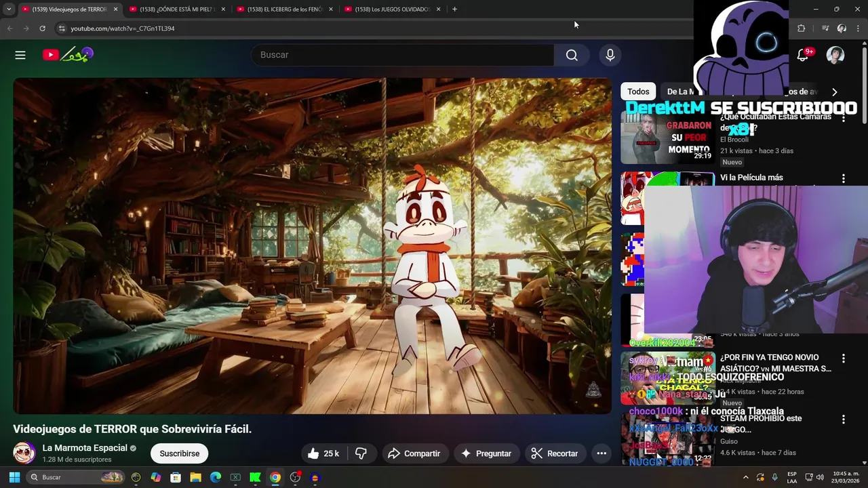The width and height of the screenshot is (868, 488).
Task: Open the YouTube hamburger guide menu
Action: tap(20, 55)
